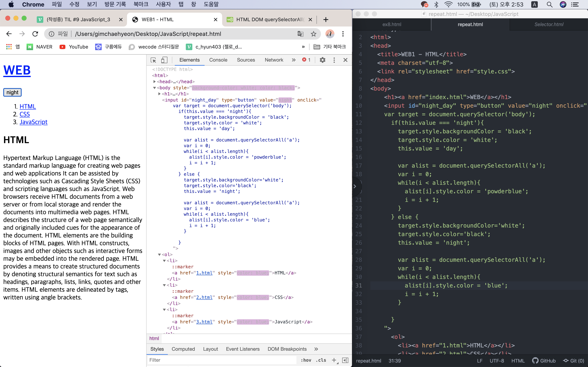Image resolution: width=588 pixels, height=367 pixels.
Task: Click the Google Translate icon in the address bar
Action: coord(300,34)
